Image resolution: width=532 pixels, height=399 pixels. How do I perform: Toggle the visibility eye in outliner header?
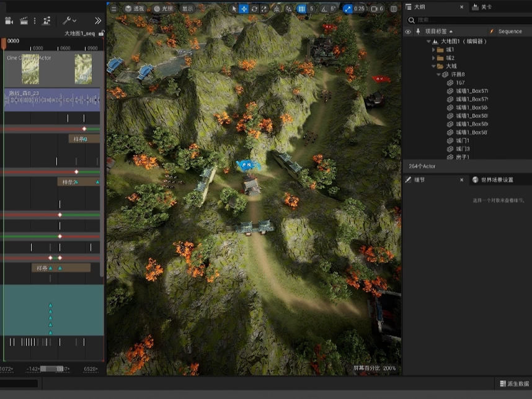pos(407,30)
